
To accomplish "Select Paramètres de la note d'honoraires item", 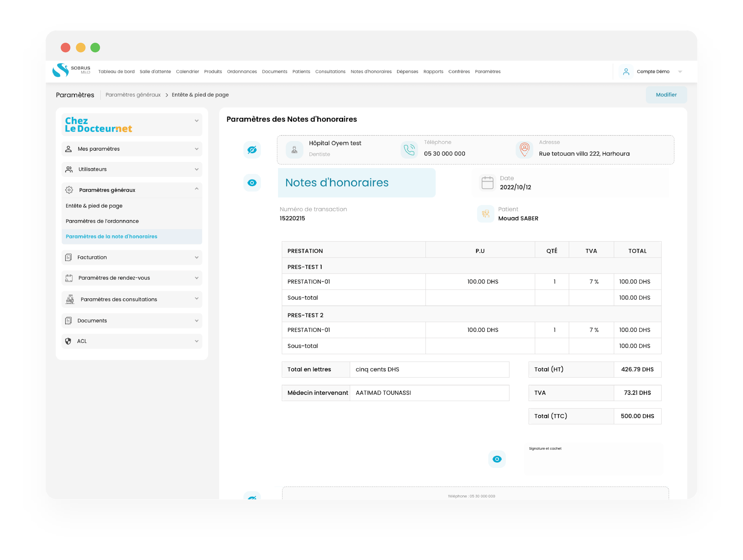I will pos(132,237).
